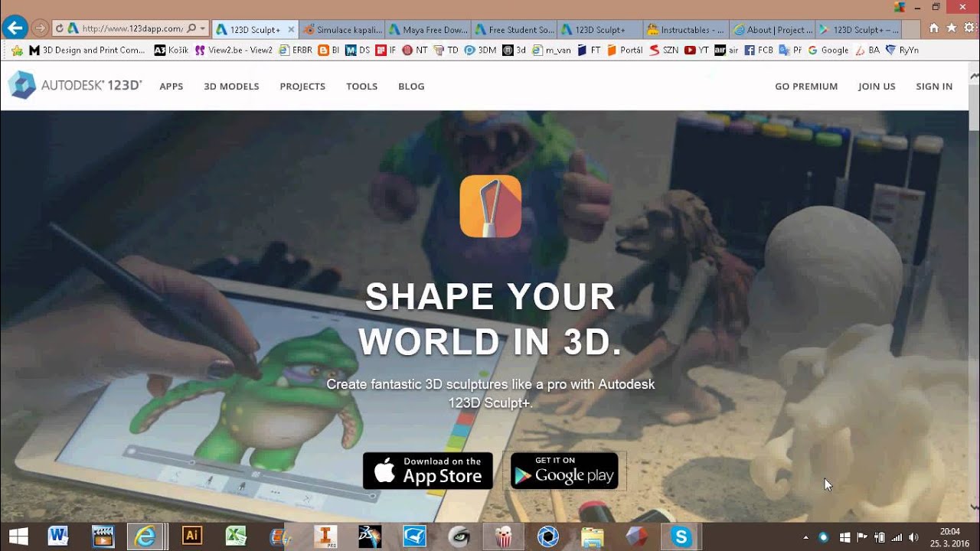Image resolution: width=980 pixels, height=551 pixels.
Task: Refresh the page with the reload icon
Action: [x=59, y=29]
